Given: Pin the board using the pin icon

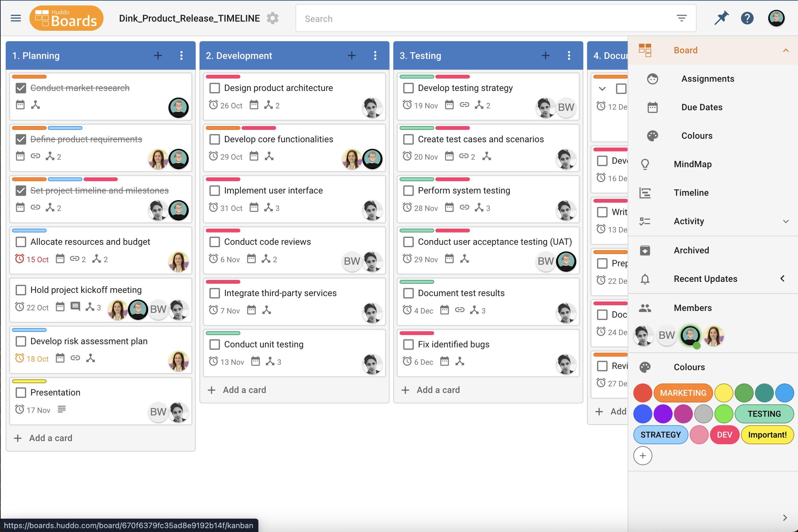Looking at the screenshot, I should (722, 18).
